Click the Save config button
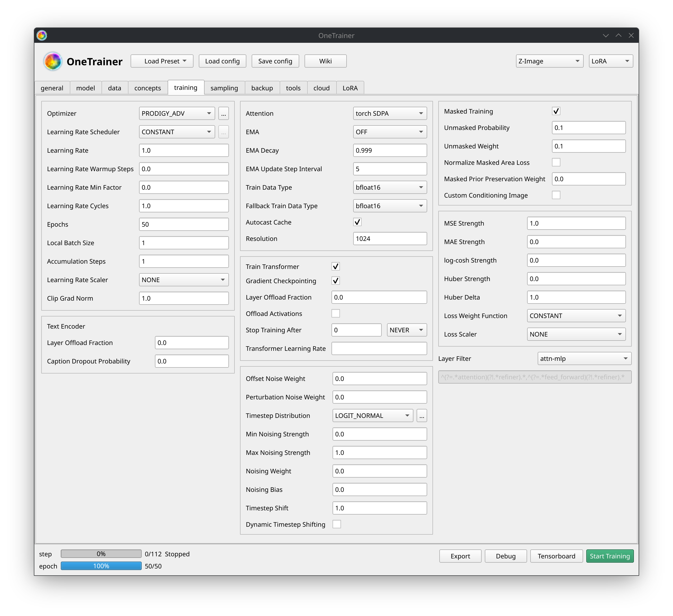Screen dimensions: 673x616 click(275, 61)
